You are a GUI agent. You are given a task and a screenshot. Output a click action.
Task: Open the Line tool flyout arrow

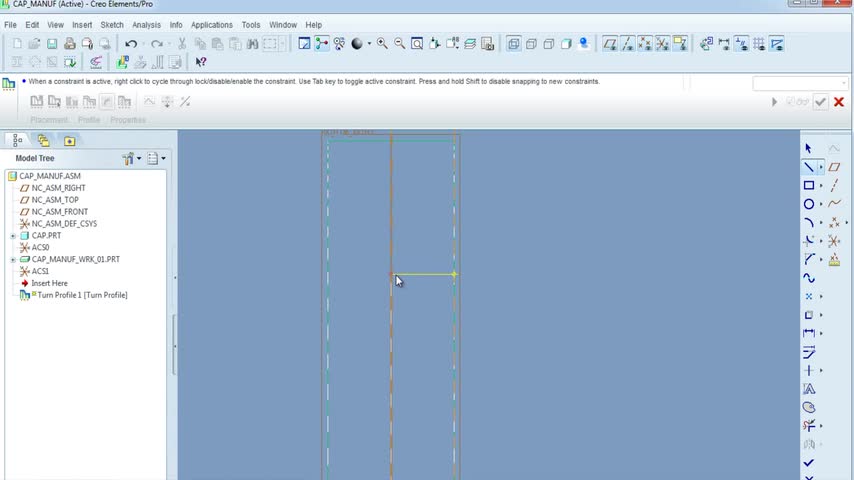821,167
